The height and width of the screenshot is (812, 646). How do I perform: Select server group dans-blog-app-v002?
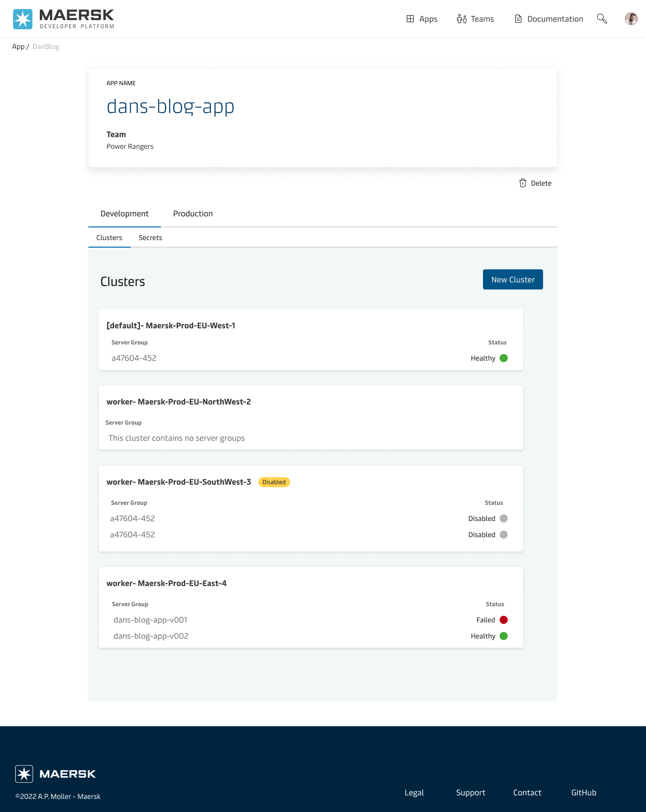151,636
